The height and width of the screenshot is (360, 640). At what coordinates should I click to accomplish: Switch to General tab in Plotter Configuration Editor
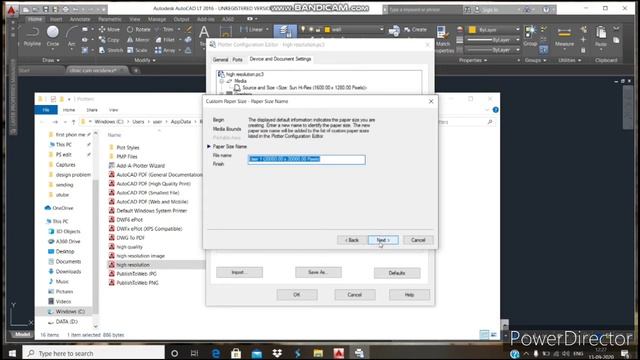[220, 60]
